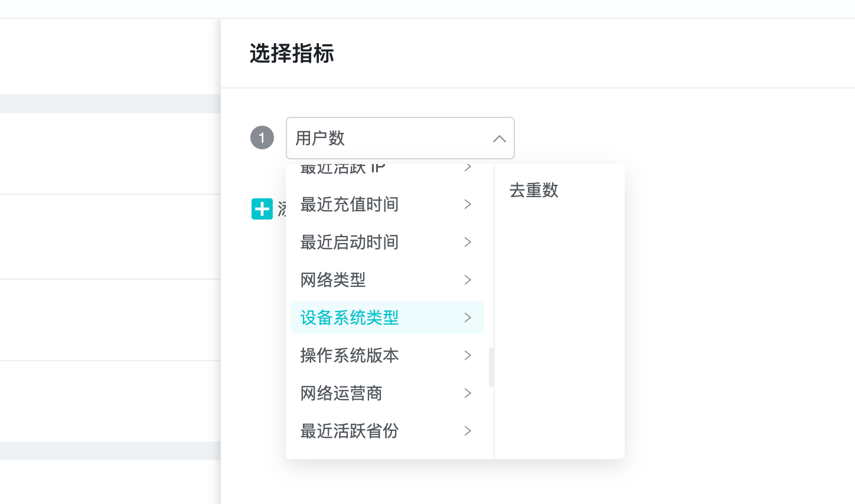The width and height of the screenshot is (855, 504).
Task: Select 网络类型 in the cascader list
Action: tap(333, 280)
